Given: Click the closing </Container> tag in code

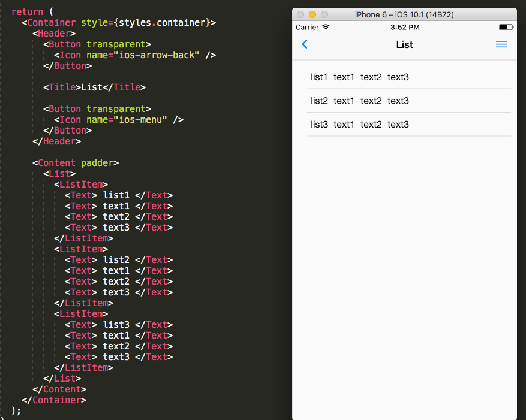Looking at the screenshot, I should (54, 400).
